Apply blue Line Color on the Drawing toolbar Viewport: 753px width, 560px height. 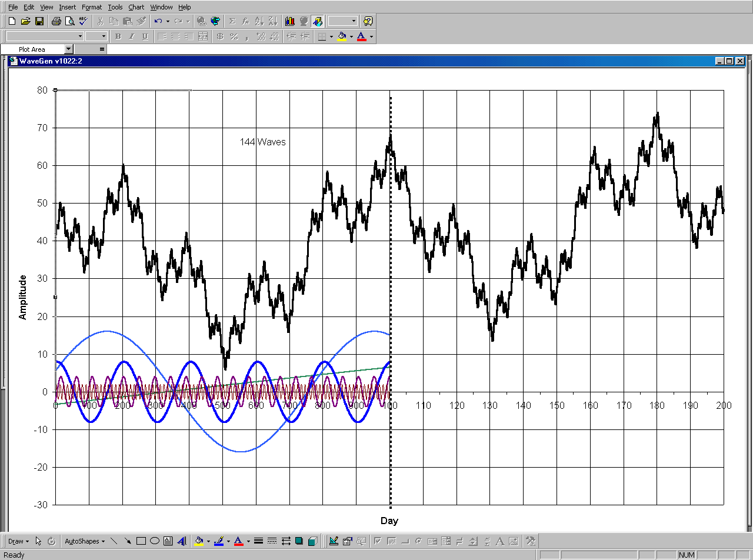[x=219, y=541]
